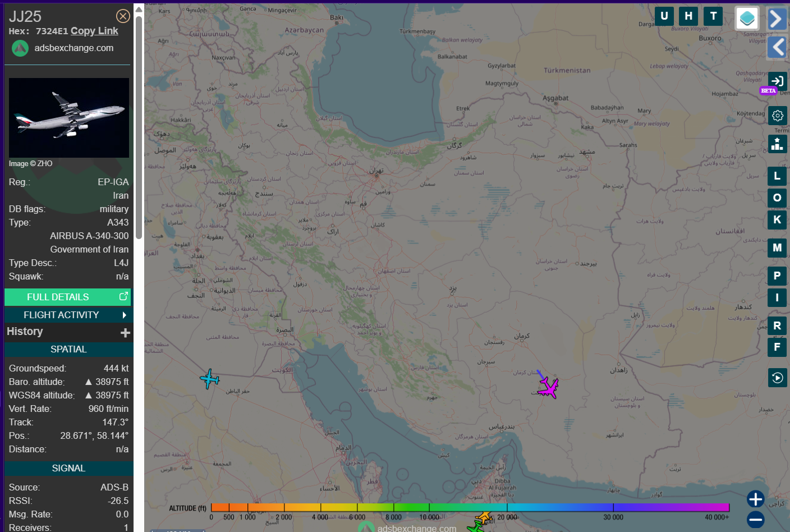This screenshot has height=532, width=790.
Task: Toggle the K map button
Action: (777, 219)
